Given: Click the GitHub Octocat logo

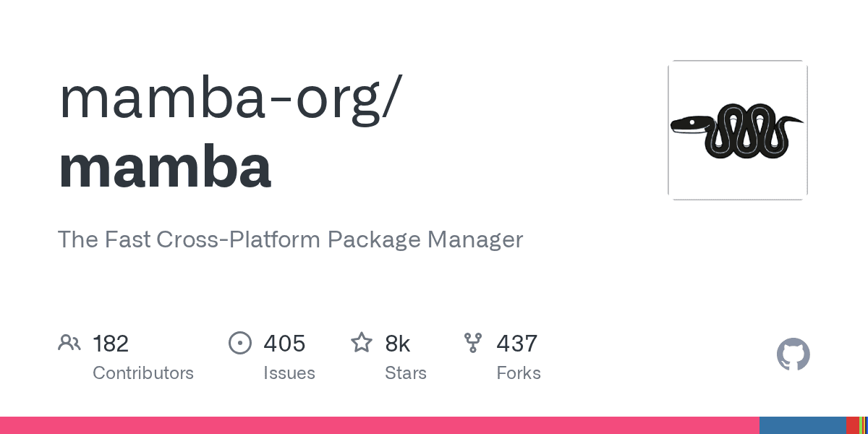Looking at the screenshot, I should [793, 354].
